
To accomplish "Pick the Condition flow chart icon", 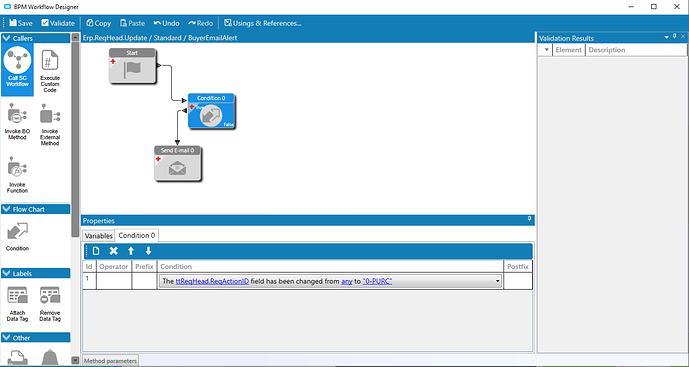I will [17, 236].
